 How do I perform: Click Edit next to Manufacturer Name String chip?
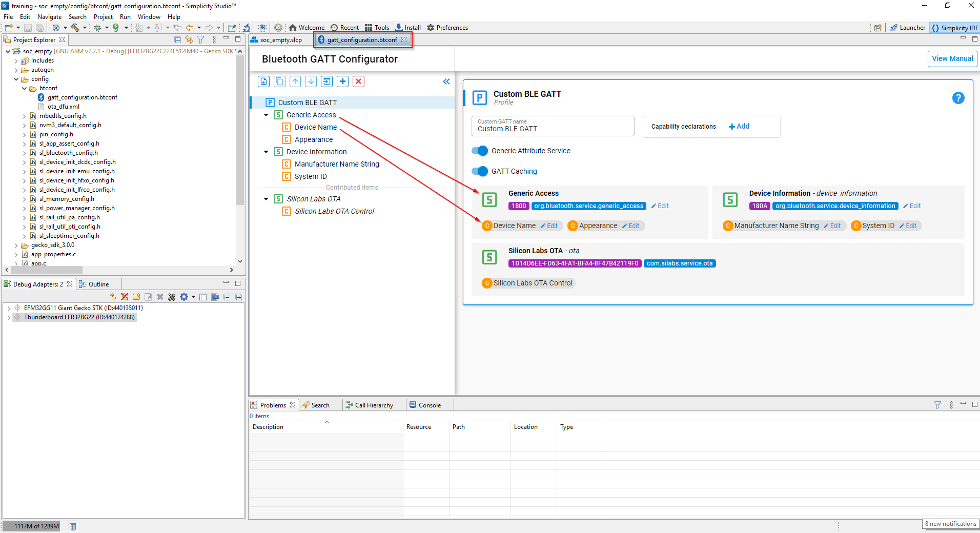tap(832, 226)
